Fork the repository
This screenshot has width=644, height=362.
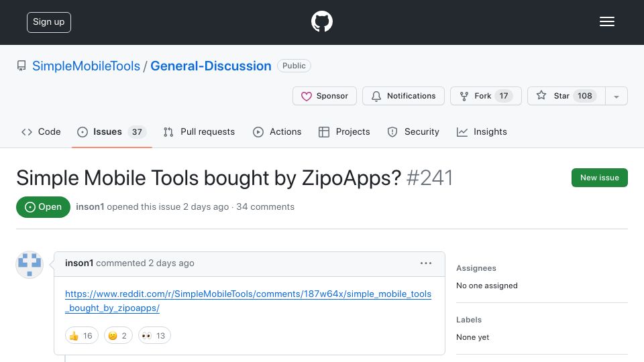coord(486,96)
